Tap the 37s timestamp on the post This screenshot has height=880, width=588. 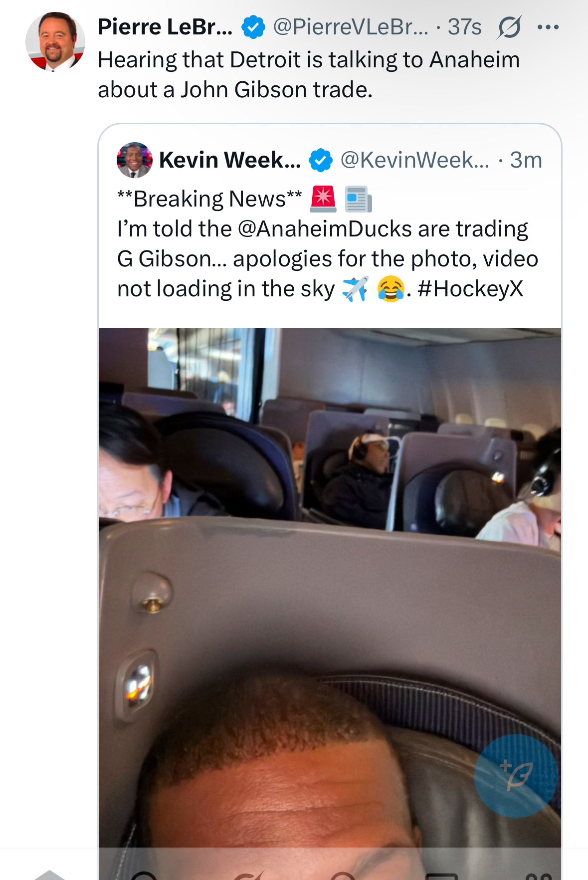pos(464,27)
